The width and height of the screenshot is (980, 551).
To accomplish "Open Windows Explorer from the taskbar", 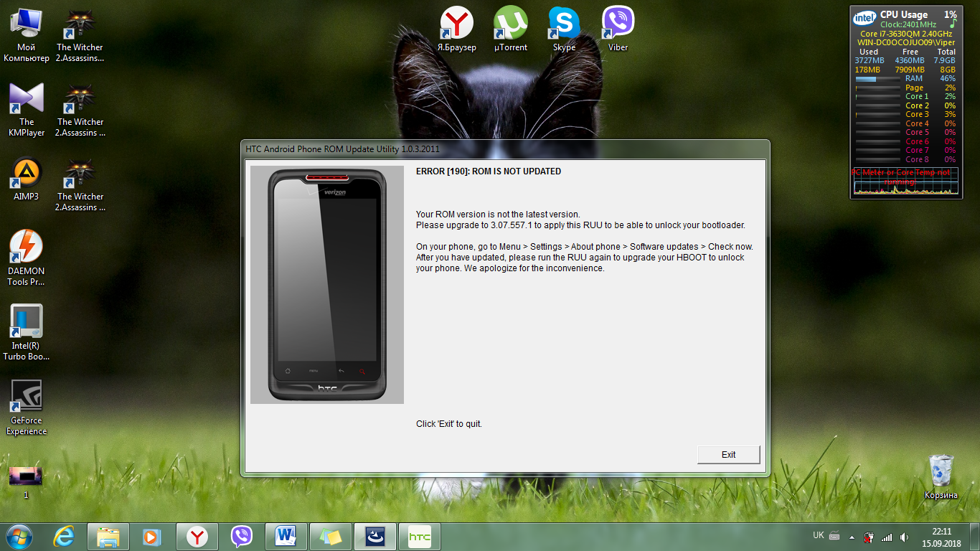I will pyautogui.click(x=108, y=537).
